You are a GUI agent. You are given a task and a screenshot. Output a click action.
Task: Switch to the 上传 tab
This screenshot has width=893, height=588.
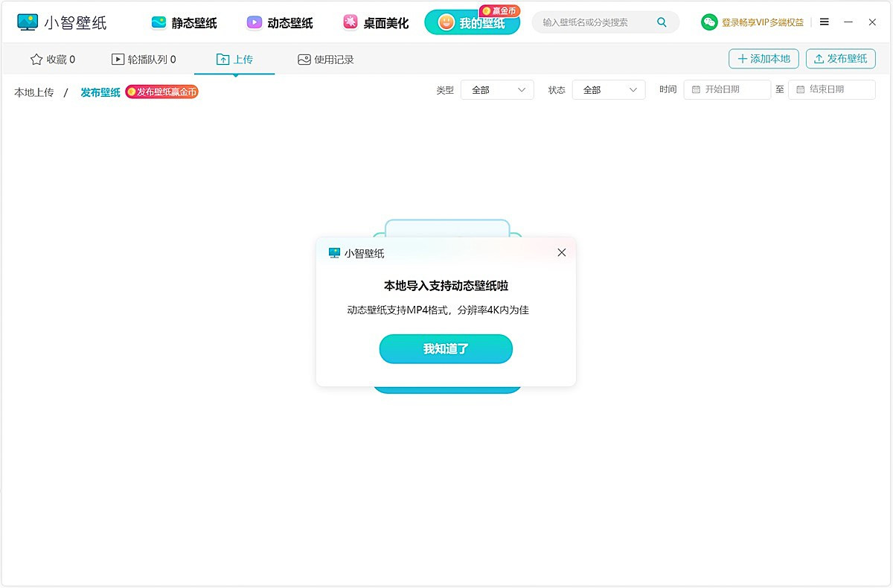[x=234, y=58]
